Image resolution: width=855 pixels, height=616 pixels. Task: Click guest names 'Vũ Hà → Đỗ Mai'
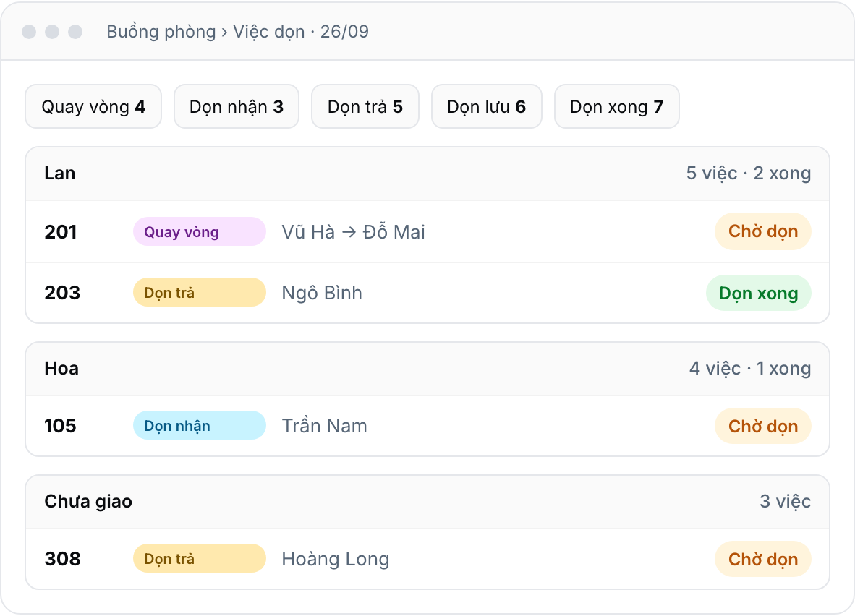point(353,231)
